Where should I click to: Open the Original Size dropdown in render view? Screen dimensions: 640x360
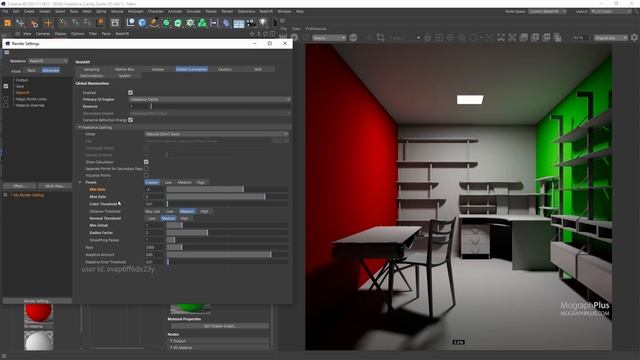610,38
